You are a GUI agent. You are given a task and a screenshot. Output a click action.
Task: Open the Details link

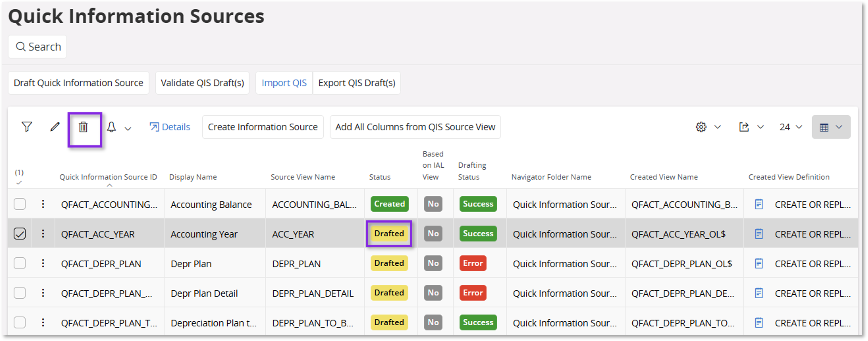point(170,127)
